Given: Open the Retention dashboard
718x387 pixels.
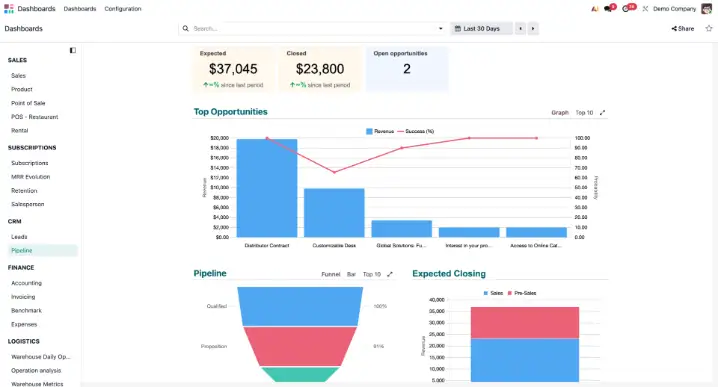Looking at the screenshot, I should click(x=24, y=191).
